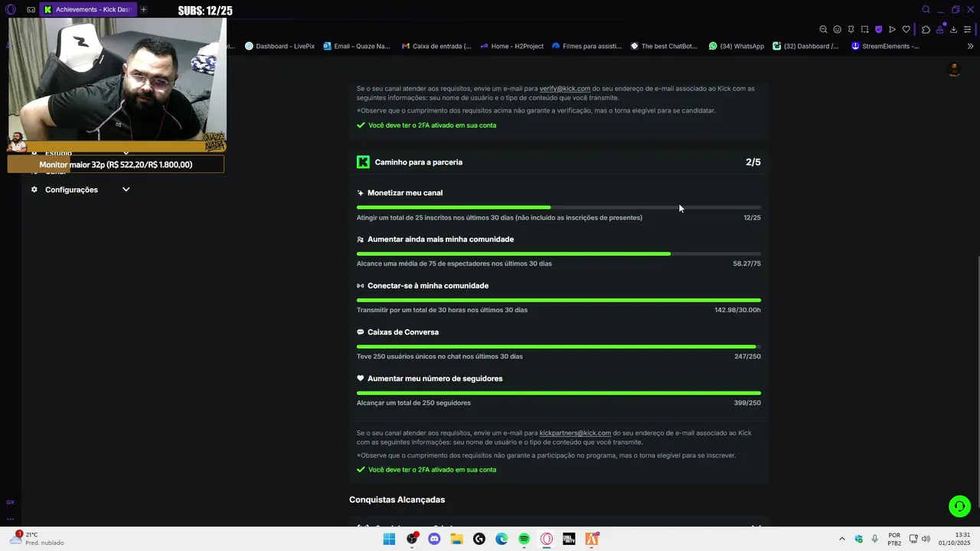Open the Filmes para assistir bookmark
980x551 pixels.
coord(586,46)
